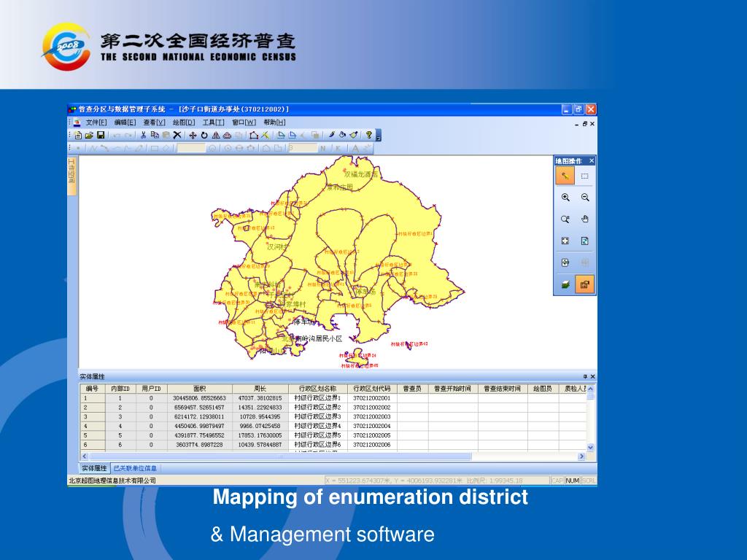The image size is (747, 560).
Task: Toggle the pin on 实体属性 panel
Action: (586, 377)
